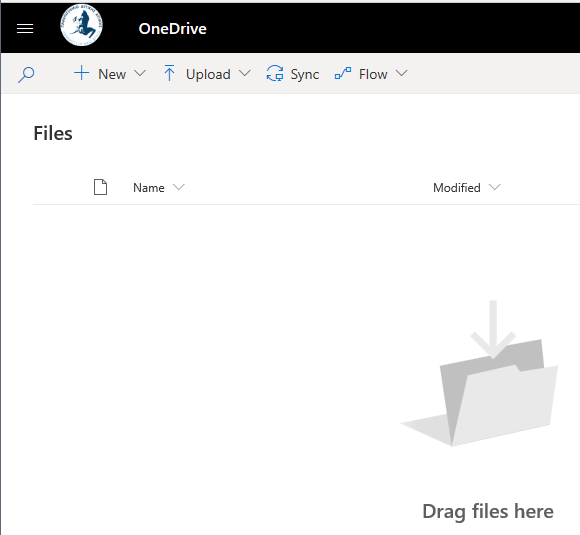Viewport: 580px width, 535px height.
Task: Click the gray drop-folder illustration
Action: pos(479,373)
